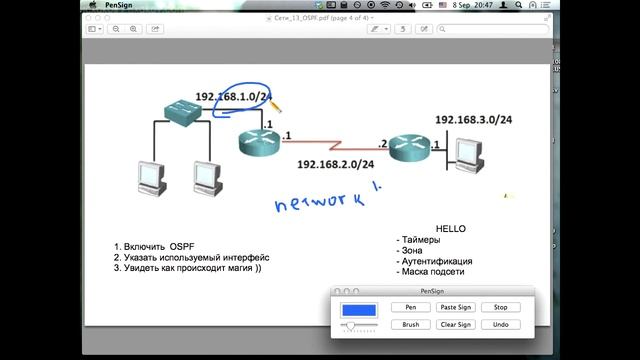Zoom out of the PDF page
This screenshot has height=360, width=640.
tap(116, 29)
